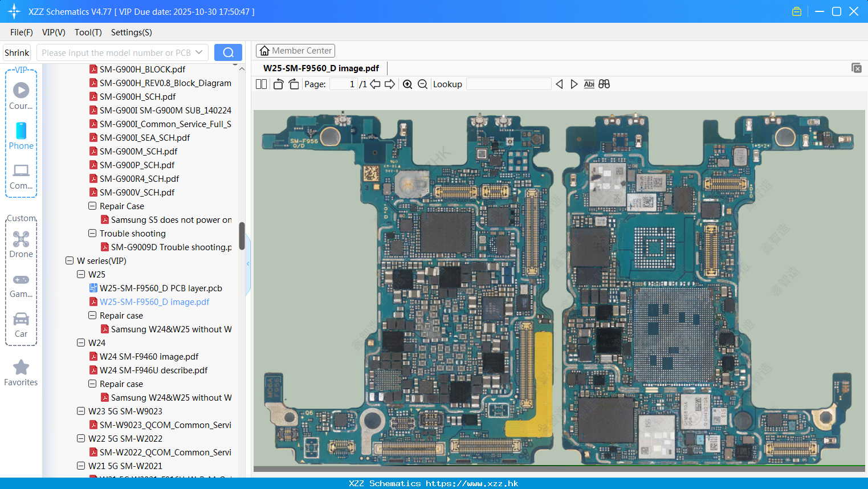This screenshot has width=868, height=489.
Task: Select the Computer category icon
Action: [21, 177]
